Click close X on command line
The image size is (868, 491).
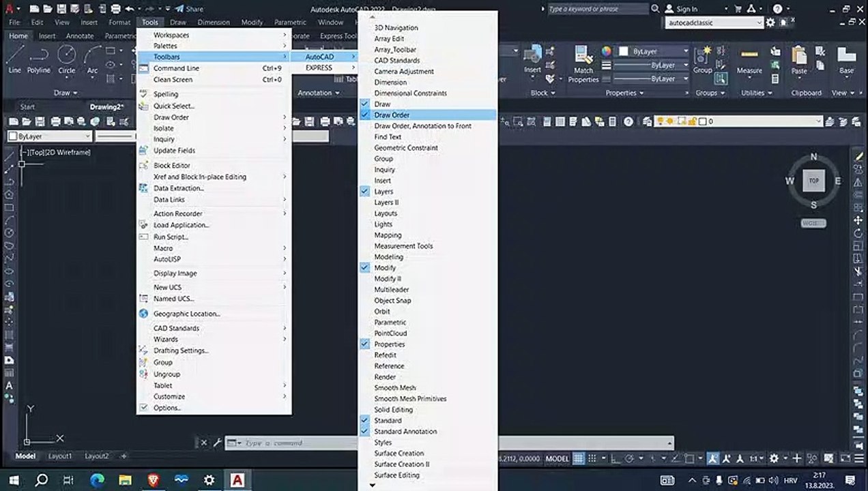click(203, 443)
